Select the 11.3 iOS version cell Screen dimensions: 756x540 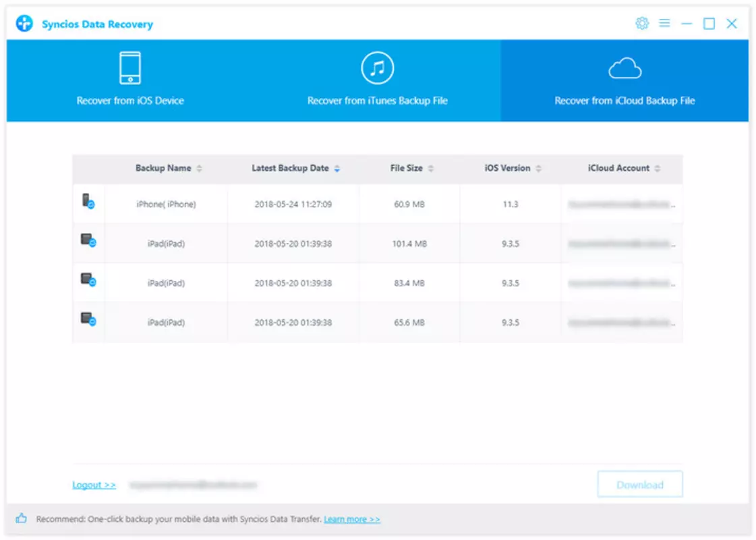tap(510, 204)
